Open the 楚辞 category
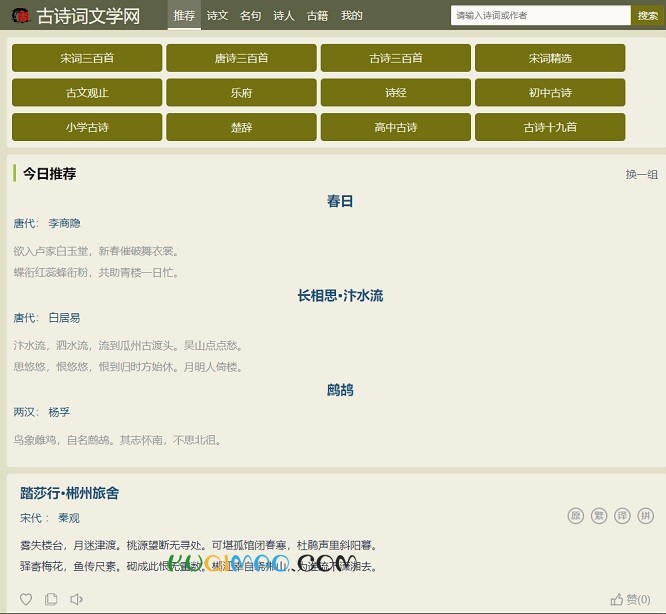This screenshot has width=666, height=614. (241, 127)
